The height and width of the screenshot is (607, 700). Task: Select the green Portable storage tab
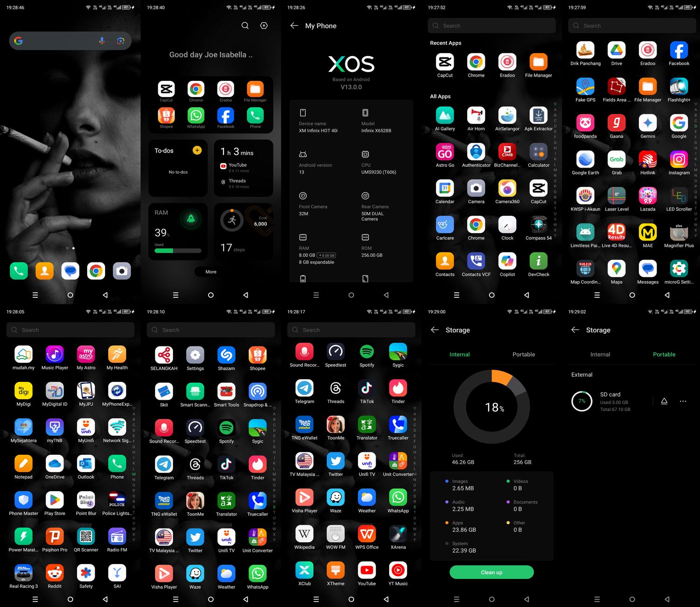[664, 354]
